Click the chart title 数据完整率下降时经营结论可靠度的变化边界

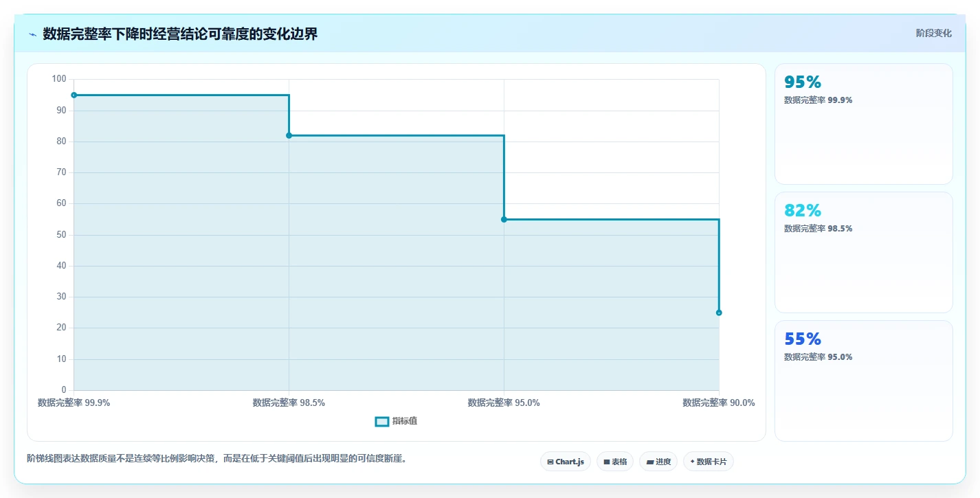coord(180,34)
